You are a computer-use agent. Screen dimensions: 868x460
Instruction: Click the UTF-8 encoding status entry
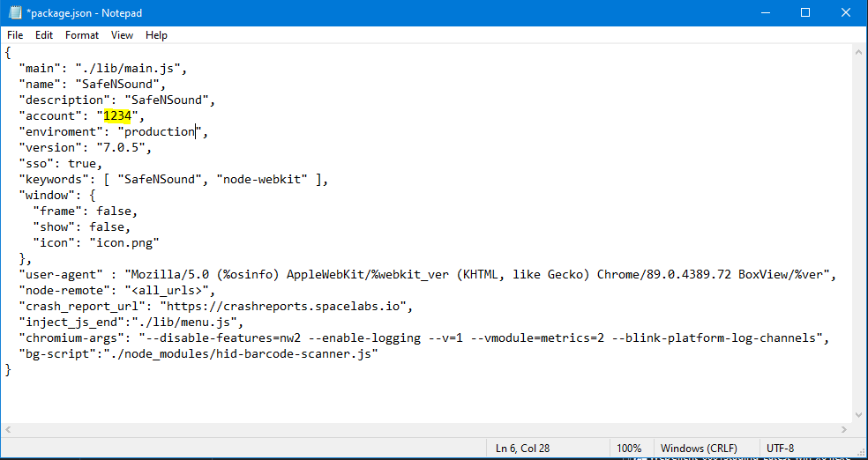click(x=781, y=449)
